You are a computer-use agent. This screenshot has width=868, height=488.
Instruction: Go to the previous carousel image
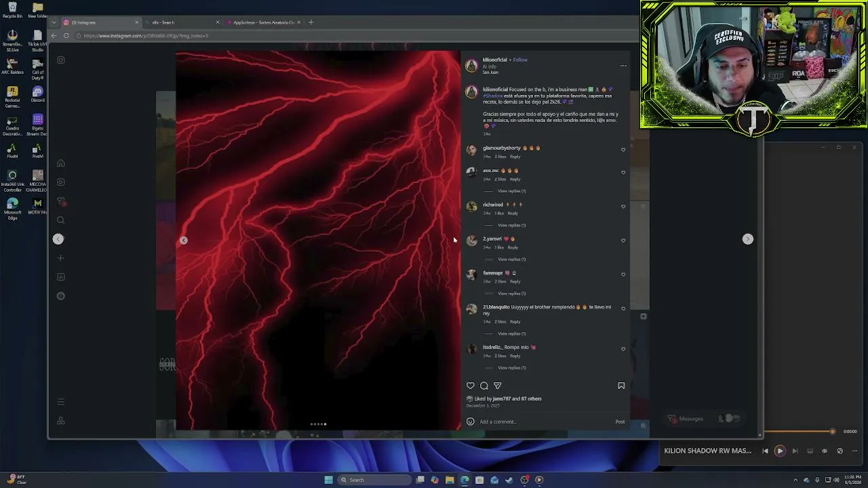click(183, 240)
